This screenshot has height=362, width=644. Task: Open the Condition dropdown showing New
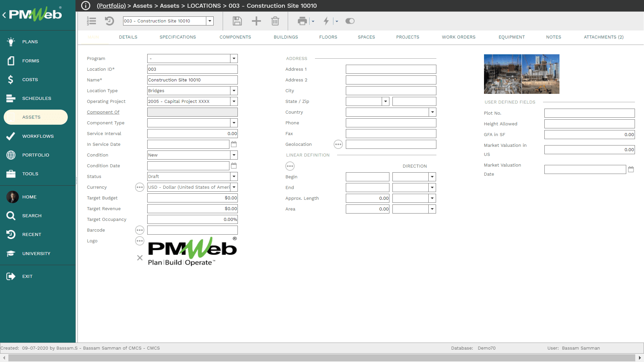pyautogui.click(x=234, y=155)
